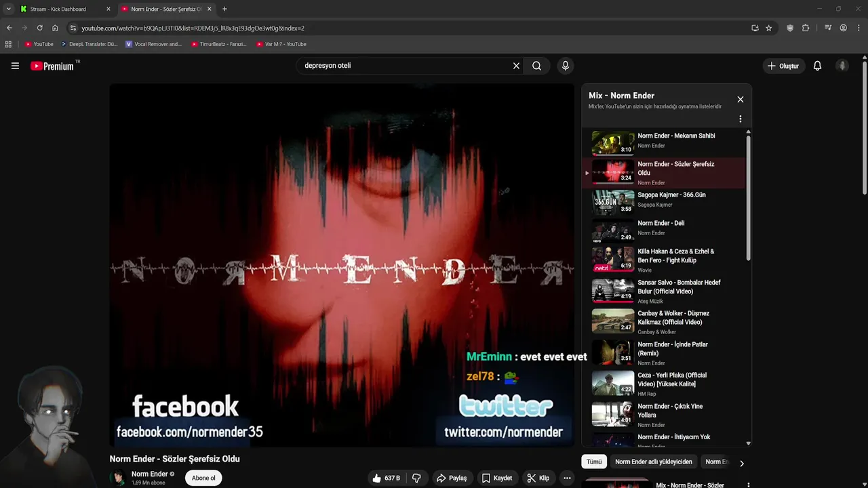The image size is (868, 488).
Task: Play Norm Ender - Deli from playlist
Action: 665,230
